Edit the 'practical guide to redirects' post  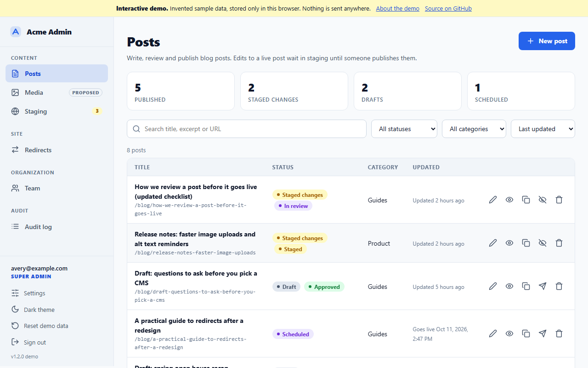tap(493, 333)
